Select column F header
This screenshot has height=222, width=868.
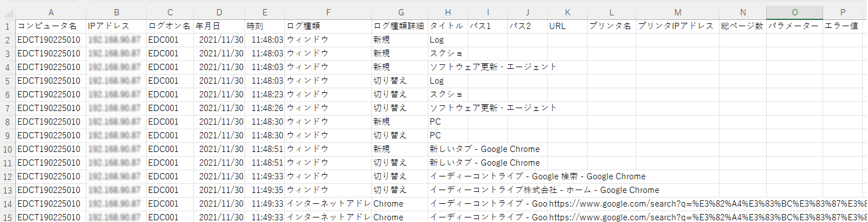(x=328, y=13)
